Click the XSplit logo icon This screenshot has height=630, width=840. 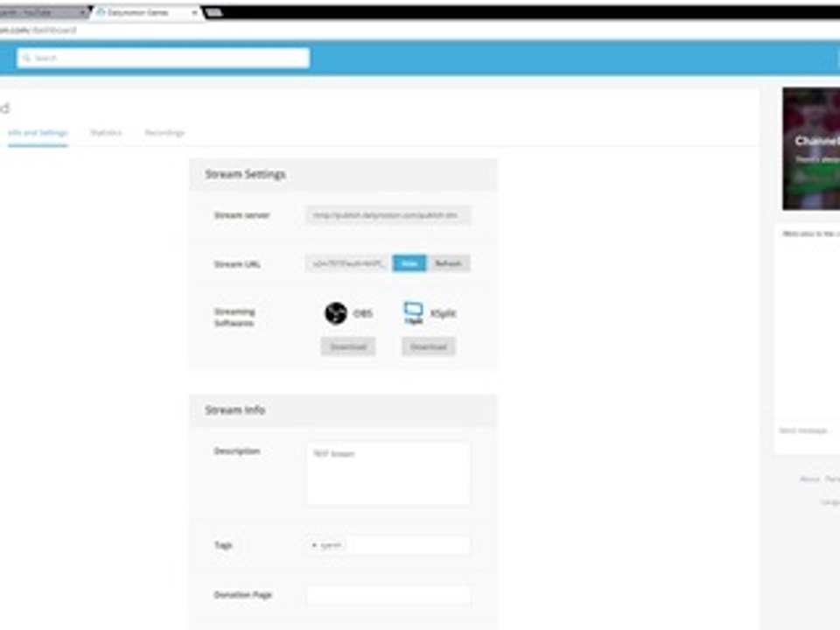pyautogui.click(x=413, y=313)
